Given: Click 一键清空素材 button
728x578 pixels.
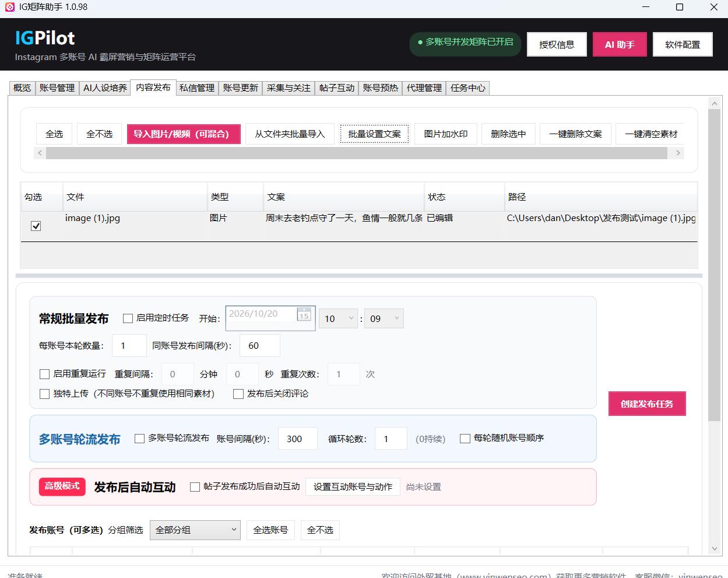Looking at the screenshot, I should (x=650, y=134).
